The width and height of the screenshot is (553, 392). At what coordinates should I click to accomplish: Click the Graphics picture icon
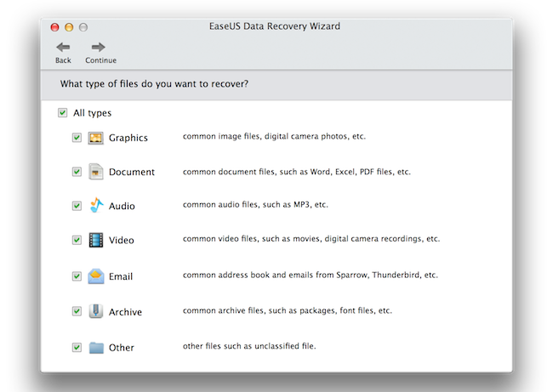coord(96,138)
